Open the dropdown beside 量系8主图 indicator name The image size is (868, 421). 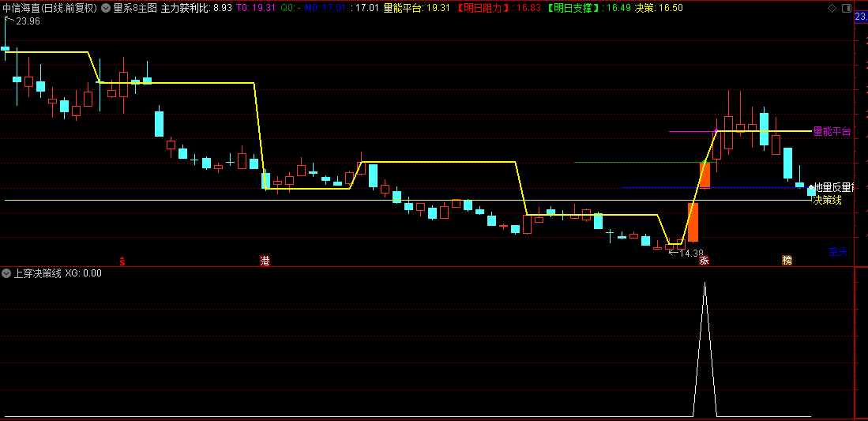pyautogui.click(x=107, y=8)
